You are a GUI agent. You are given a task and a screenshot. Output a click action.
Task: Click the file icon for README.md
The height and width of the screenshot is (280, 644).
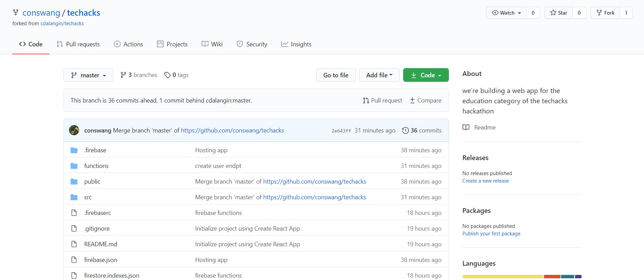74,244
